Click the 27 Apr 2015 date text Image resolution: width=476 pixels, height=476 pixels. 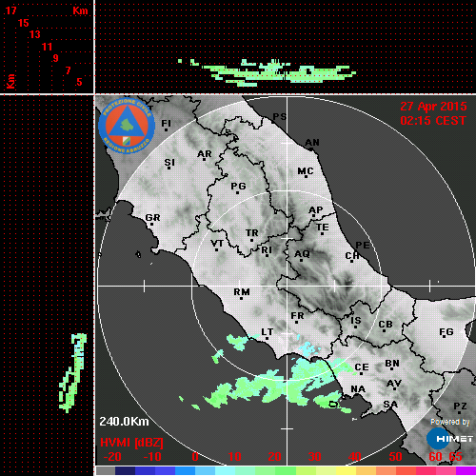433,107
